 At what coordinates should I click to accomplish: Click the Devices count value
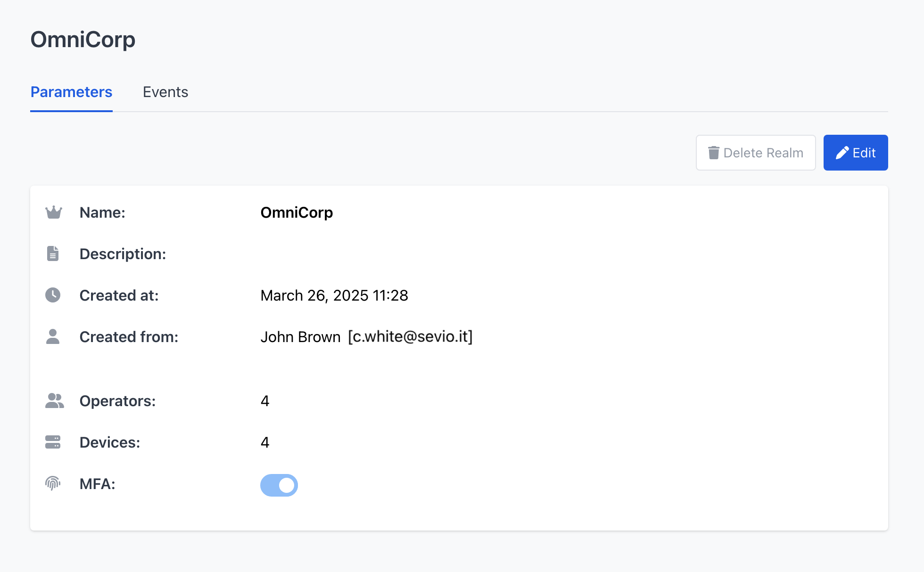[x=265, y=442]
